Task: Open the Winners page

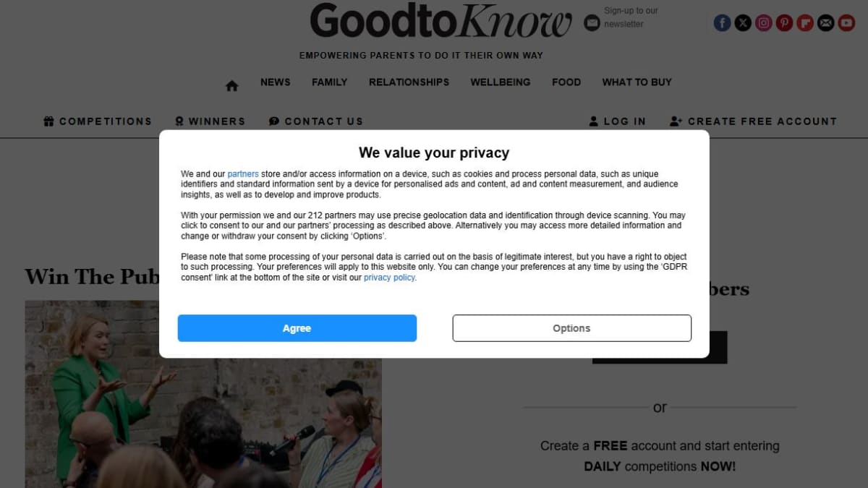Action: point(210,121)
